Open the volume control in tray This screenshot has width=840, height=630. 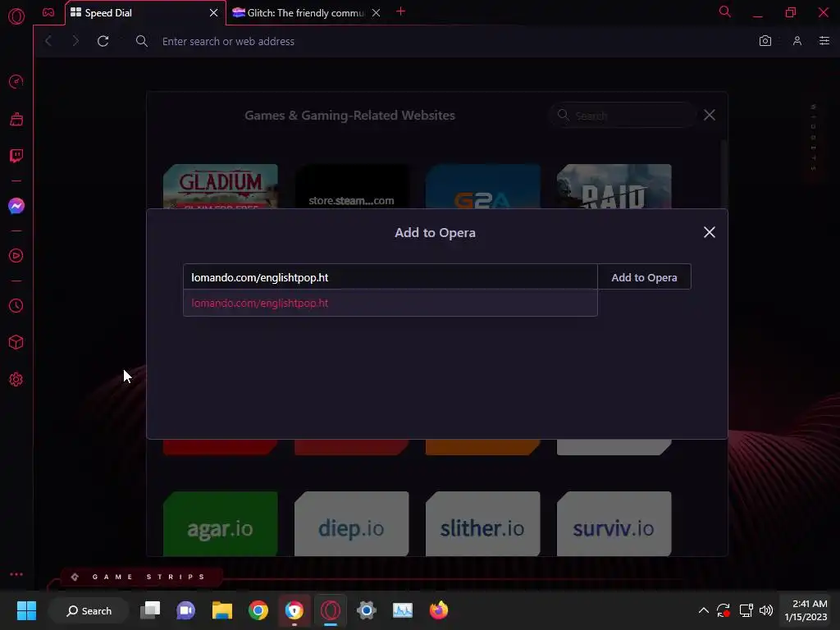766,610
